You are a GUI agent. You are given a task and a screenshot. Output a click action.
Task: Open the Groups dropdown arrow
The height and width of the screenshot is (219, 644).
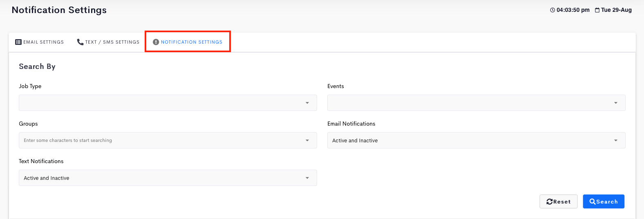pos(307,140)
